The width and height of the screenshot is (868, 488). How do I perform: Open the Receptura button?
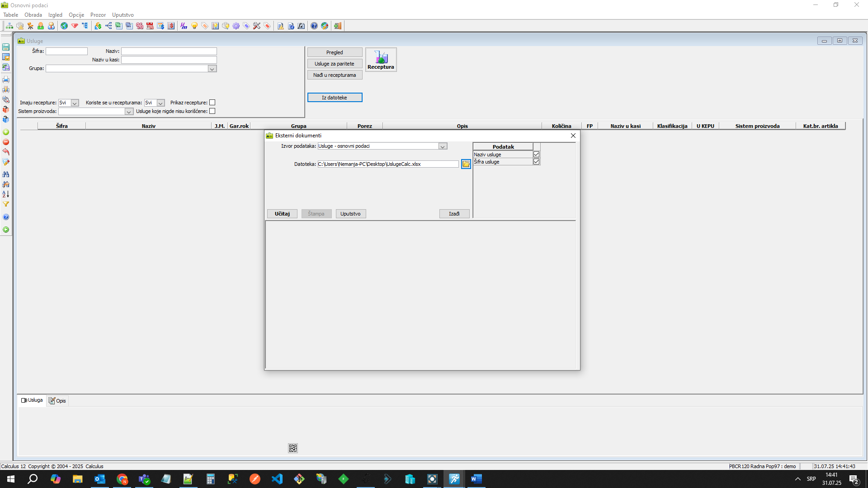[x=381, y=60]
